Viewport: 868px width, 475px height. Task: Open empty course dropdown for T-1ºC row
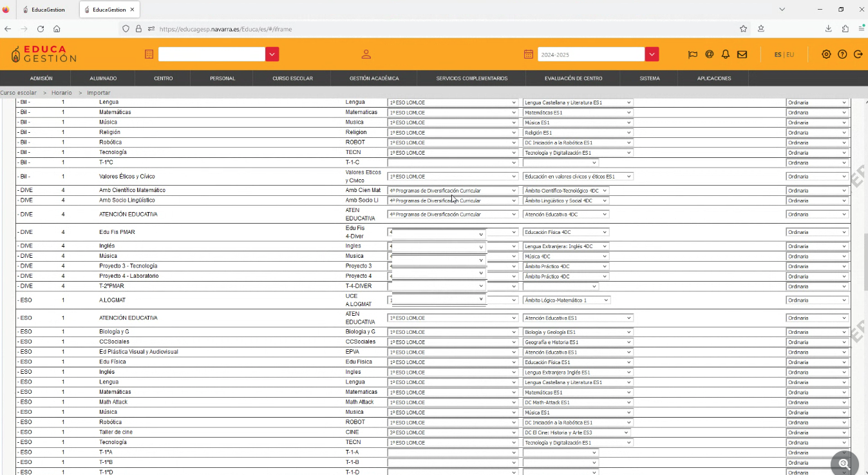tap(453, 162)
